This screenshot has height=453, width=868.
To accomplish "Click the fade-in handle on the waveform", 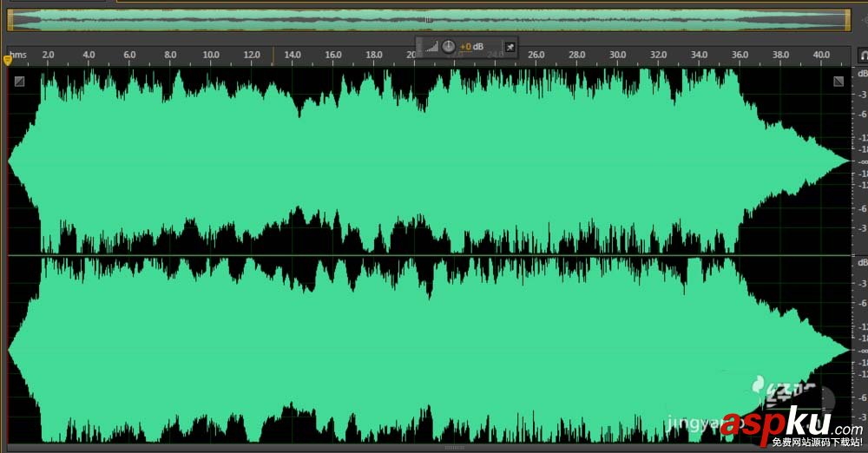I will coord(19,82).
